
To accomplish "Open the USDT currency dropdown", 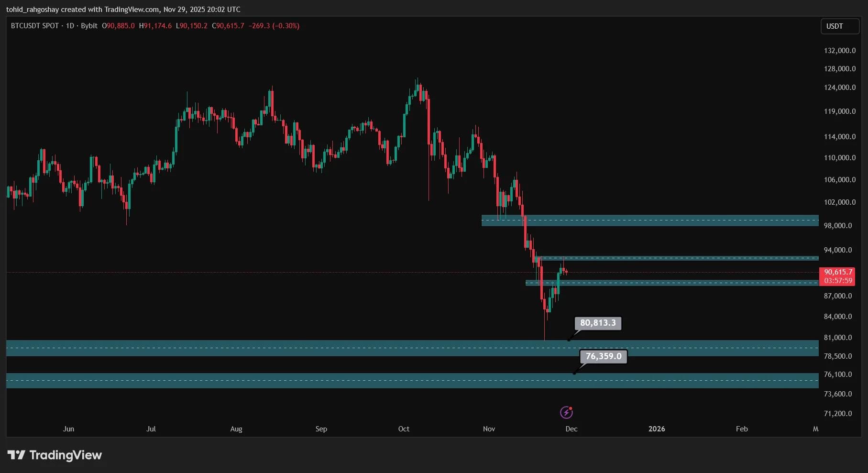I will tap(839, 26).
